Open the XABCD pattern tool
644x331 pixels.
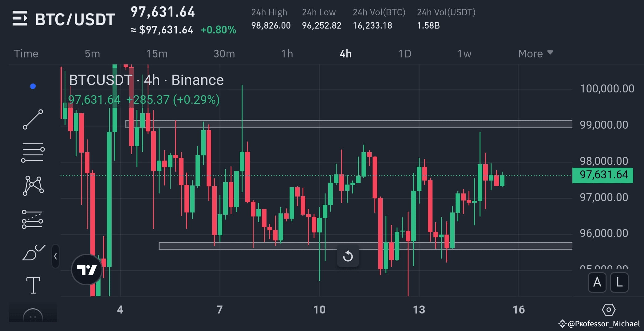coord(33,185)
